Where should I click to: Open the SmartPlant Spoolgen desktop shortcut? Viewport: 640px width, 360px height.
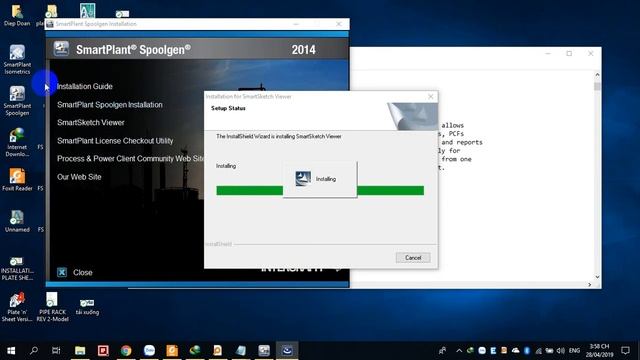pyautogui.click(x=17, y=101)
